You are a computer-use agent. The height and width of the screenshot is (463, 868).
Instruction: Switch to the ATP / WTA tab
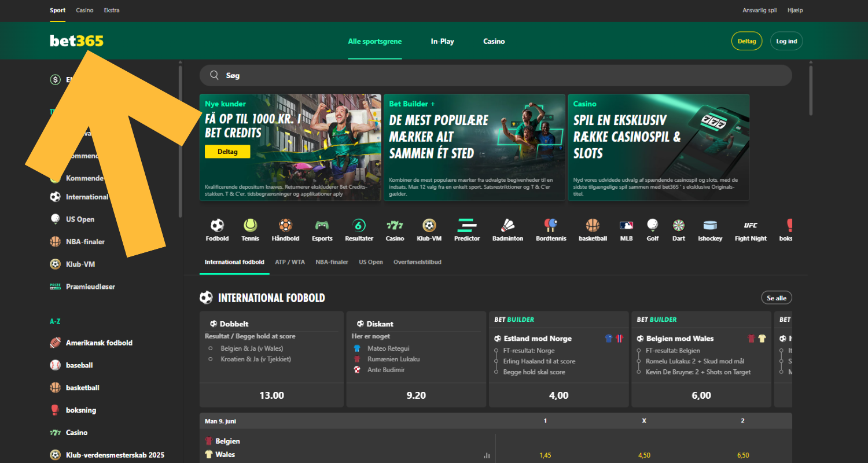pyautogui.click(x=290, y=262)
